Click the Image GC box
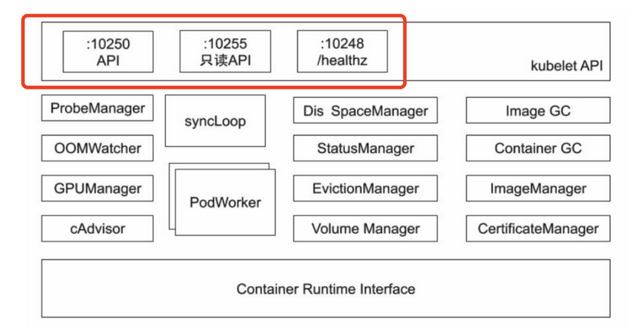Image resolution: width=644 pixels, height=328 pixels. click(537, 111)
